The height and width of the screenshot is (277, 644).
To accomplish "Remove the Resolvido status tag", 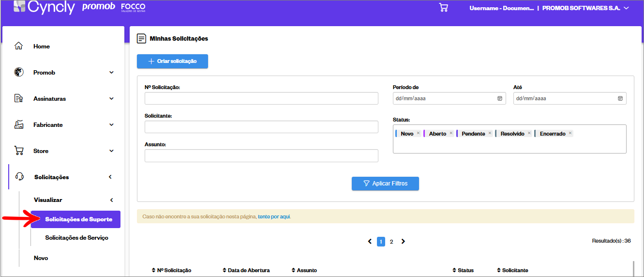I will (x=529, y=133).
